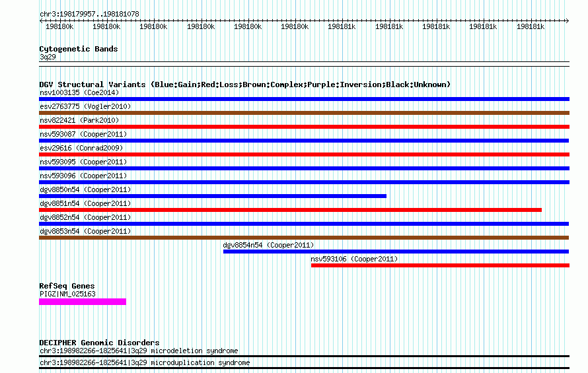Click the PIGZ|NM_025163 gene label
The height and width of the screenshot is (373, 588).
pyautogui.click(x=67, y=294)
